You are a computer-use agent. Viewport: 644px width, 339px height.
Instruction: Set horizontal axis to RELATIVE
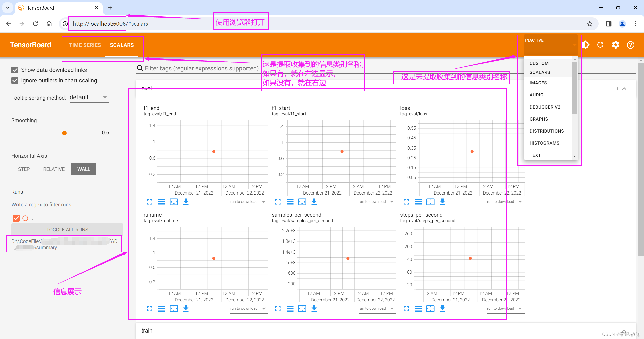[54, 169]
